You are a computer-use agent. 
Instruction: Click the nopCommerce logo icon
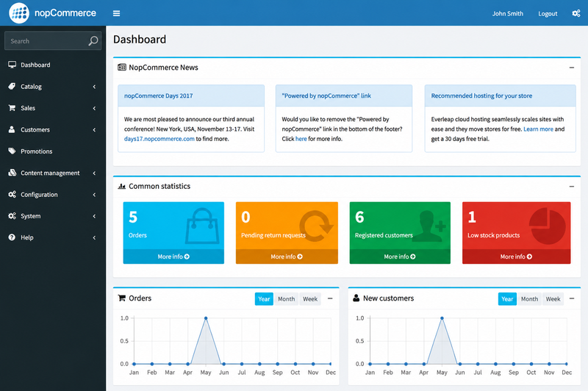tap(19, 12)
